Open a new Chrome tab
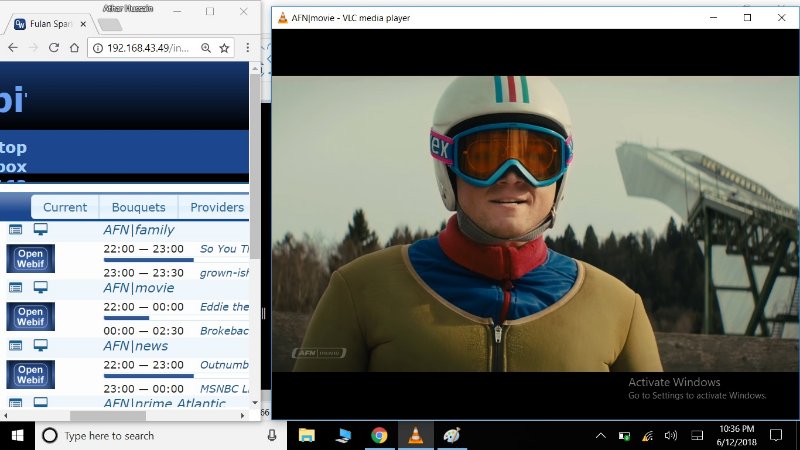The height and width of the screenshot is (450, 800). point(109,24)
